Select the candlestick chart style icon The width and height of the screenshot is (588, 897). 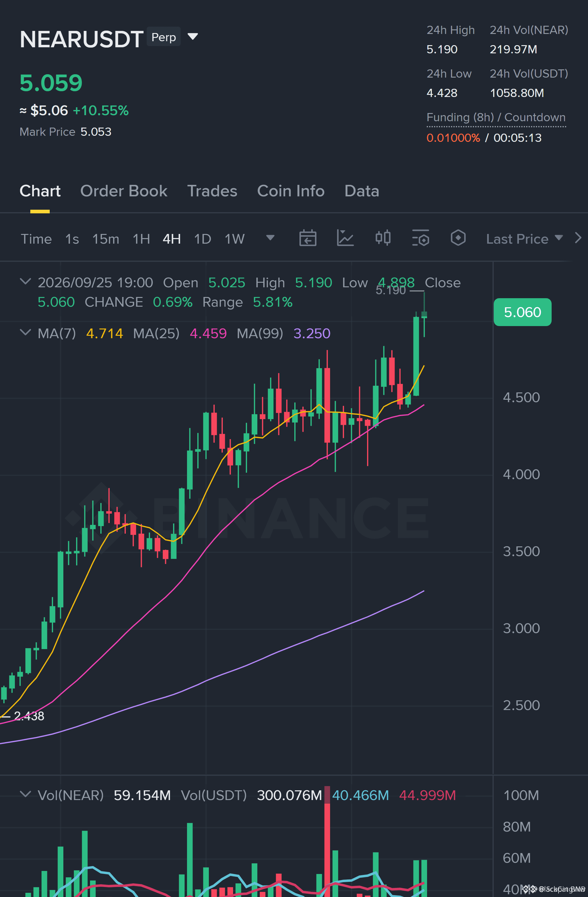(x=383, y=238)
